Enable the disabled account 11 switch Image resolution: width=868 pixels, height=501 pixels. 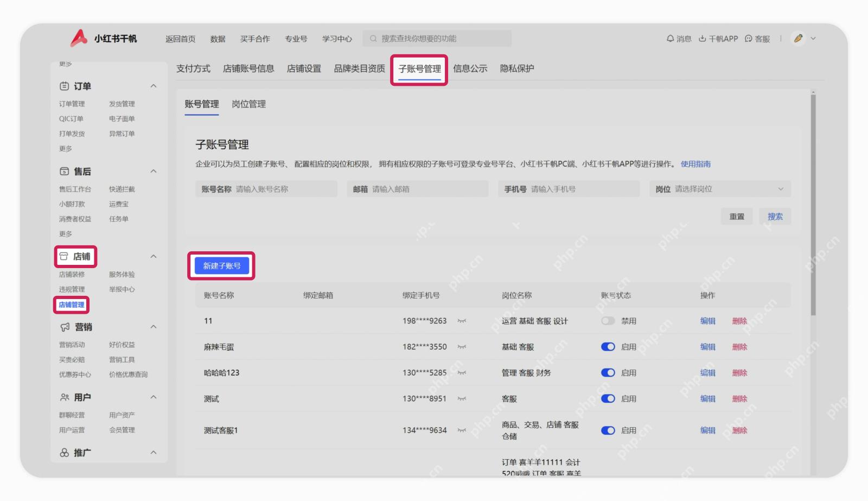(x=608, y=321)
